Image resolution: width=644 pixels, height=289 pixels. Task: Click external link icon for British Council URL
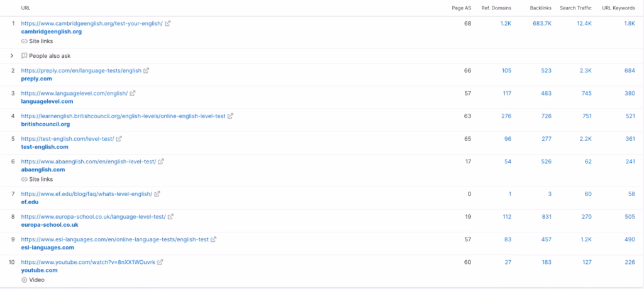[230, 116]
